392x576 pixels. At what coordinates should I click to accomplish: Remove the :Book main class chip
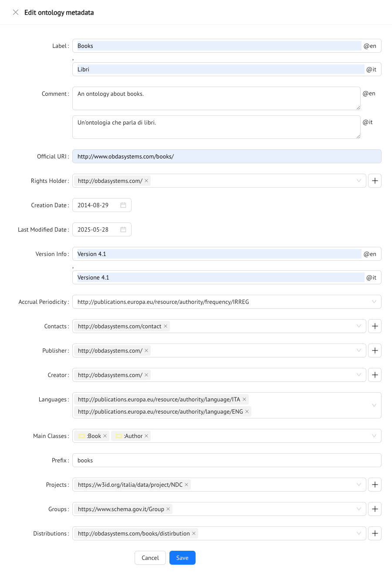pos(105,435)
